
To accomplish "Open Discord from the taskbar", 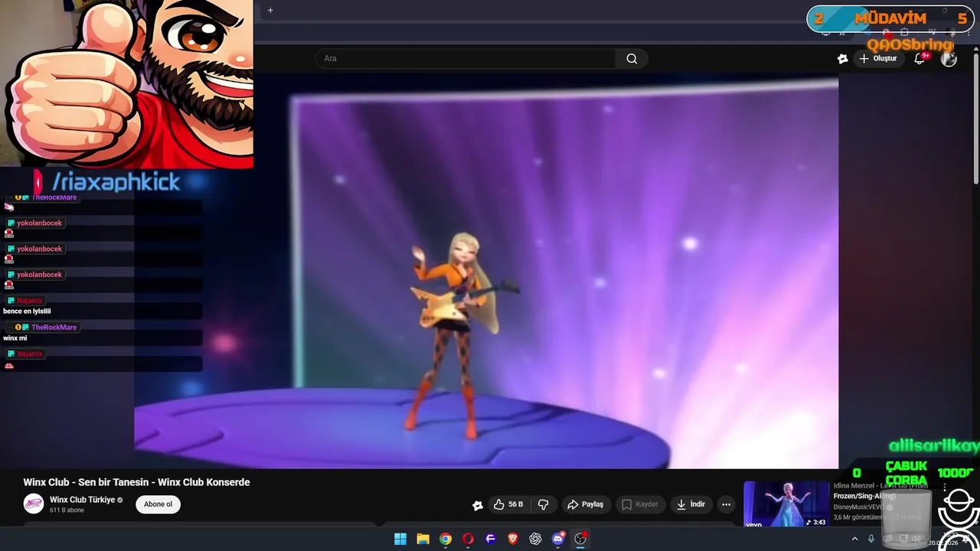I will click(558, 539).
